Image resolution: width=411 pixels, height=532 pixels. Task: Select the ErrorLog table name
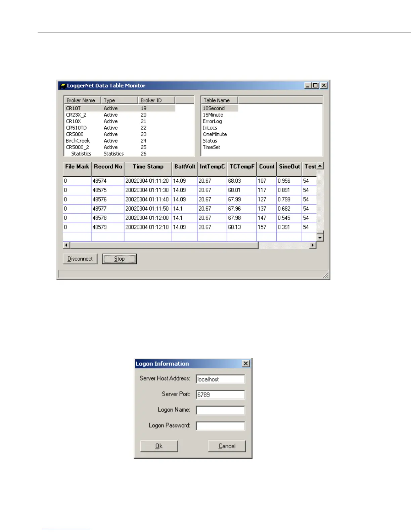pos(212,121)
